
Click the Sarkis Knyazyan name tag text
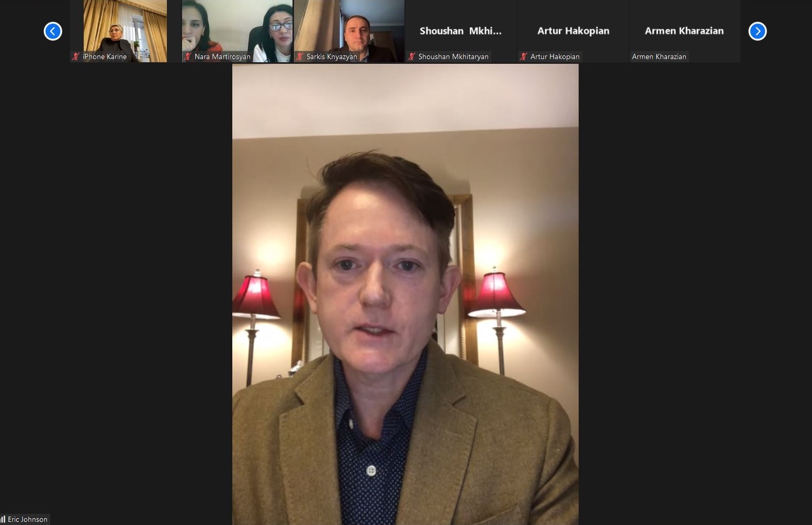332,56
